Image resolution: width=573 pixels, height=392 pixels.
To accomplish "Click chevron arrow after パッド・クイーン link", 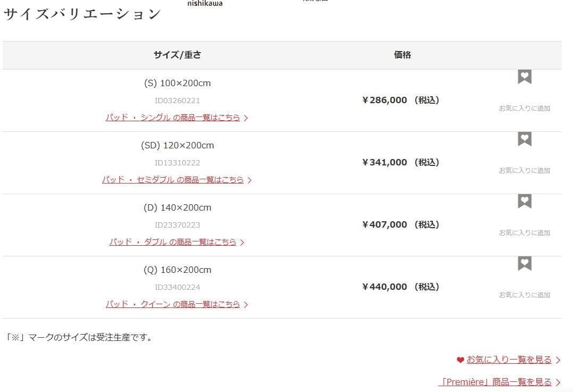I will pos(246,305).
